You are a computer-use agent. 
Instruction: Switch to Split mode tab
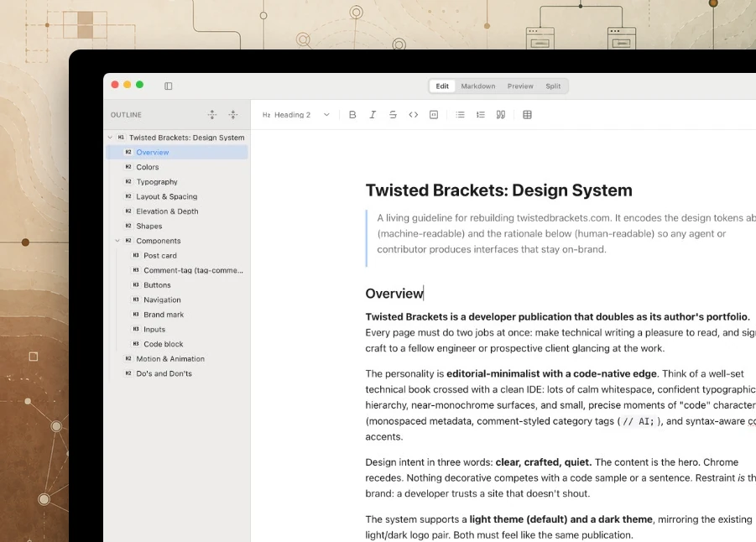tap(553, 86)
